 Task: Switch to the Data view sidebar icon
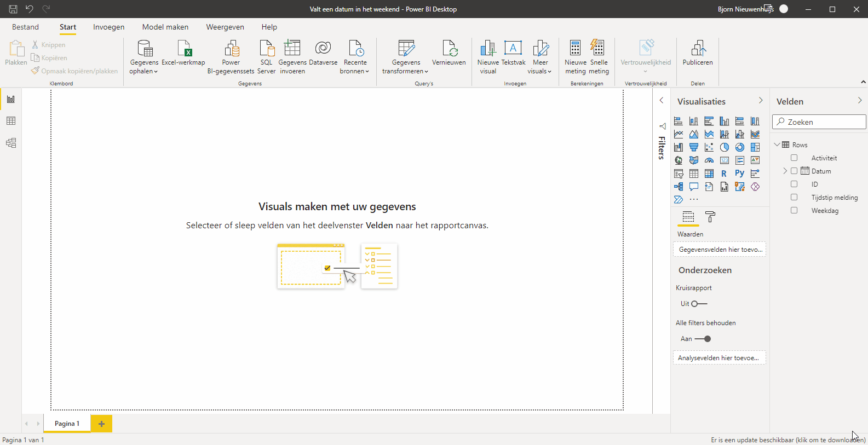click(11, 121)
